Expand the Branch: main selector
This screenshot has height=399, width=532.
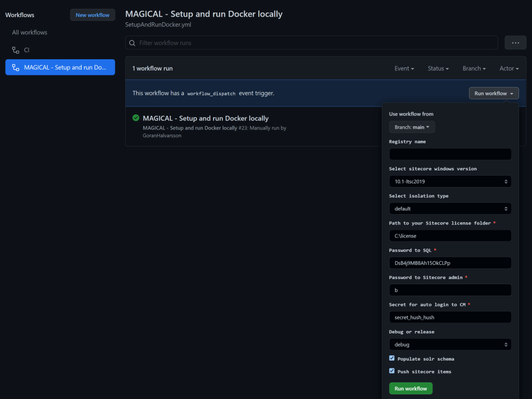coord(412,127)
